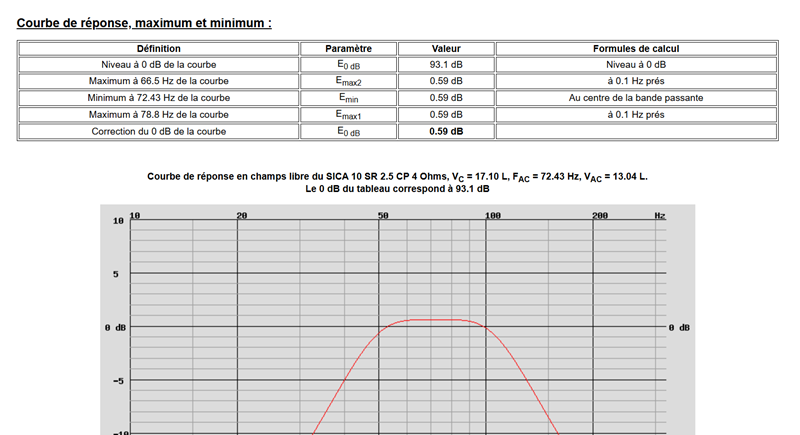800x435 pixels.
Task: Click the left '0 dB' axis label
Action: (x=115, y=327)
